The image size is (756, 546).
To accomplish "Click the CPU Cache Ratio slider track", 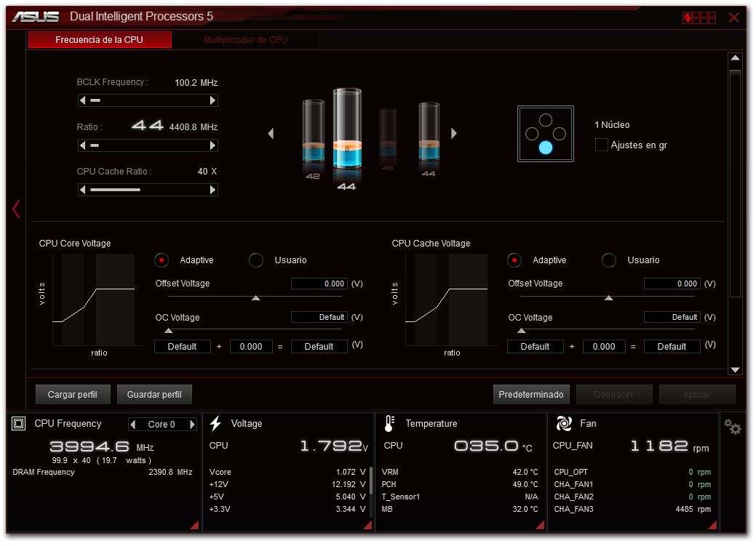I will (148, 190).
